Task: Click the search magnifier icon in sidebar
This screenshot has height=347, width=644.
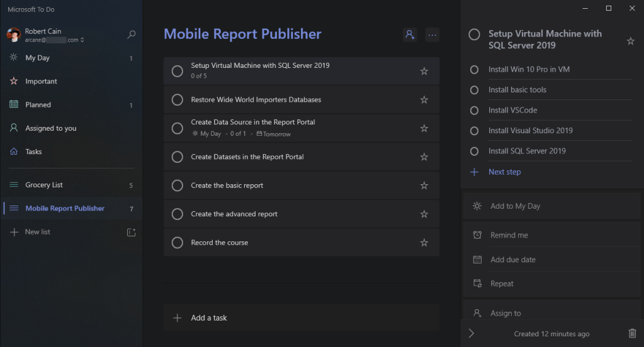Action: pos(131,35)
